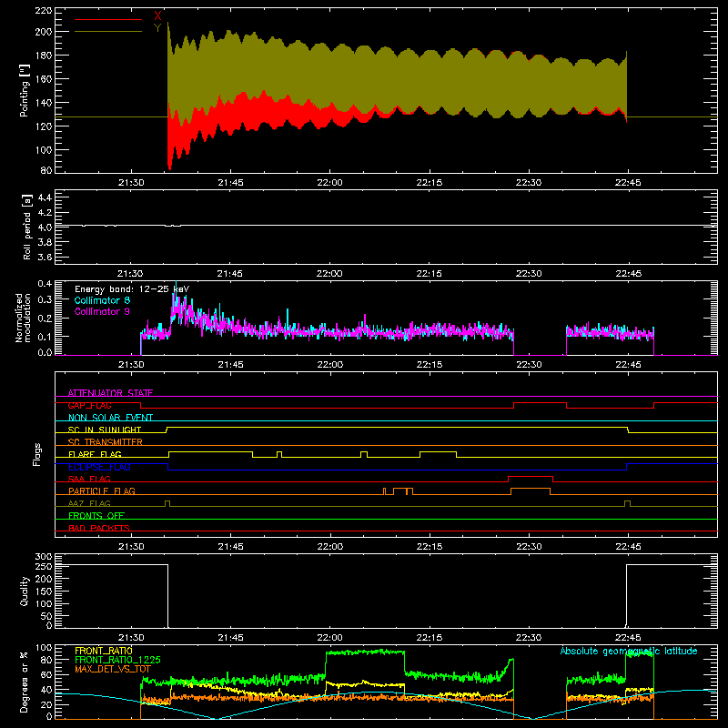Click the 160 tick on Pointing axis
The image size is (728, 728).
pyautogui.click(x=43, y=79)
